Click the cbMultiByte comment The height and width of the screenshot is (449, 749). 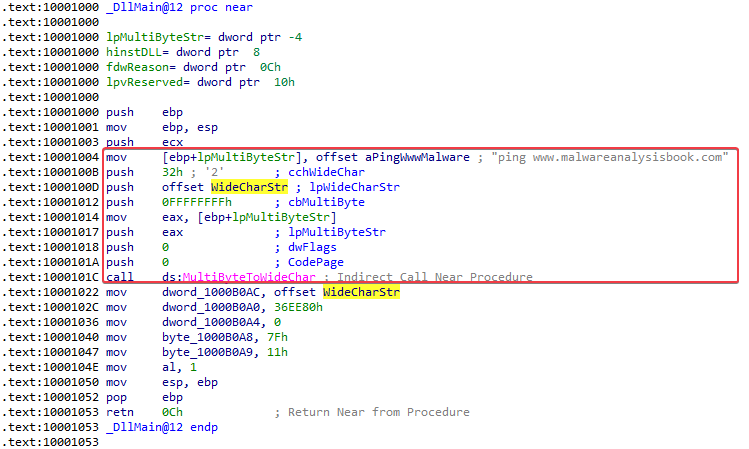[326, 203]
